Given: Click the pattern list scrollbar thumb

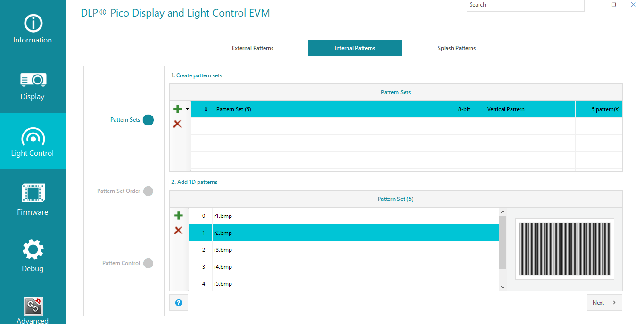Looking at the screenshot, I should [x=503, y=242].
